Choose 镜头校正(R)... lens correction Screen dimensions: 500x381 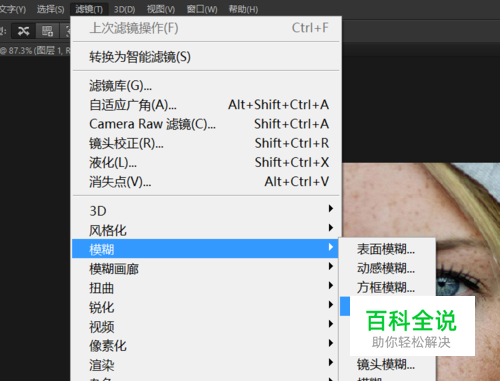(206, 143)
